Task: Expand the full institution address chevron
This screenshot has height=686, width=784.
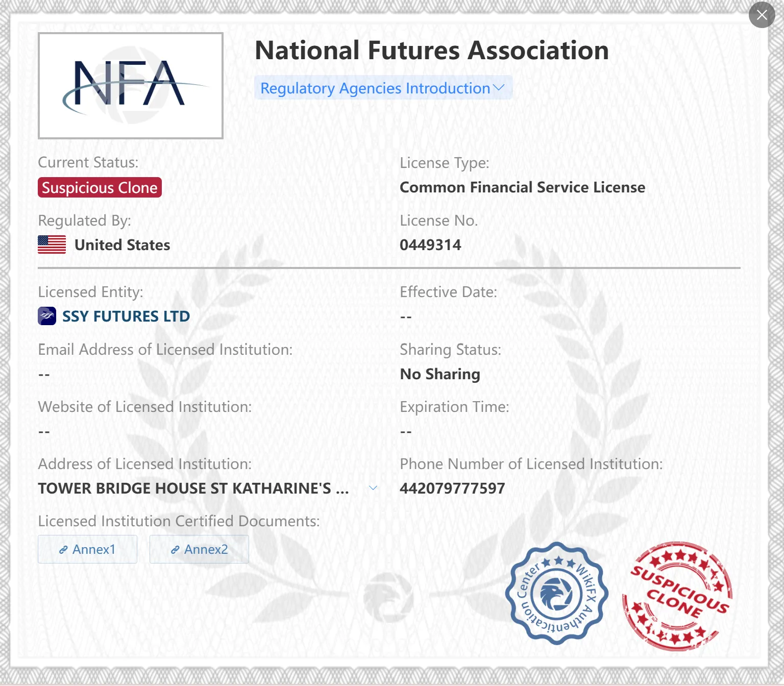Action: point(373,488)
